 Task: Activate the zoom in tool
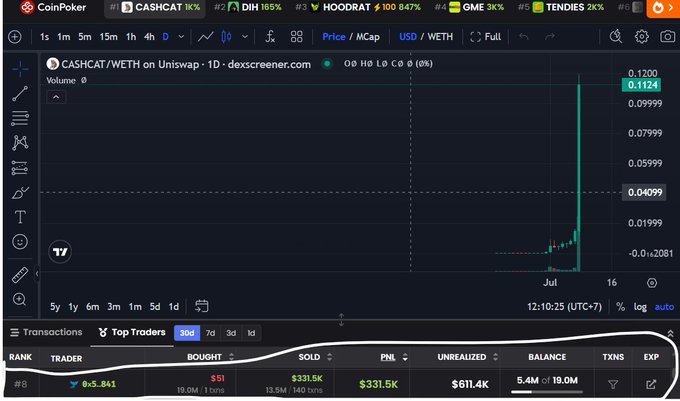pyautogui.click(x=19, y=299)
